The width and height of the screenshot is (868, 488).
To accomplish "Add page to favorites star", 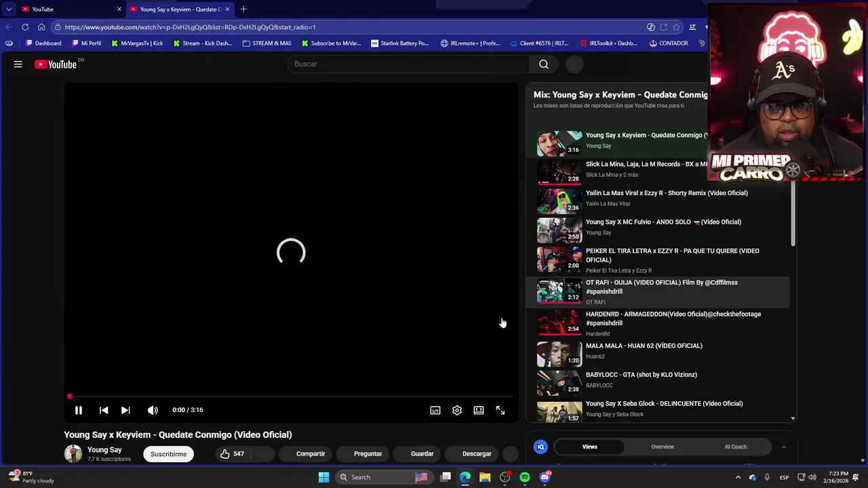I will coord(676,27).
